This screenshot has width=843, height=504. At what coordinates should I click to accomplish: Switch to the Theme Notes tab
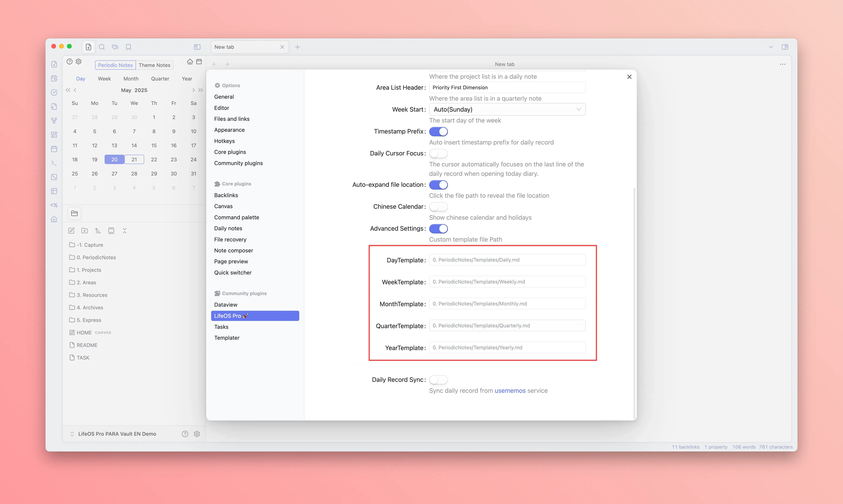(154, 65)
